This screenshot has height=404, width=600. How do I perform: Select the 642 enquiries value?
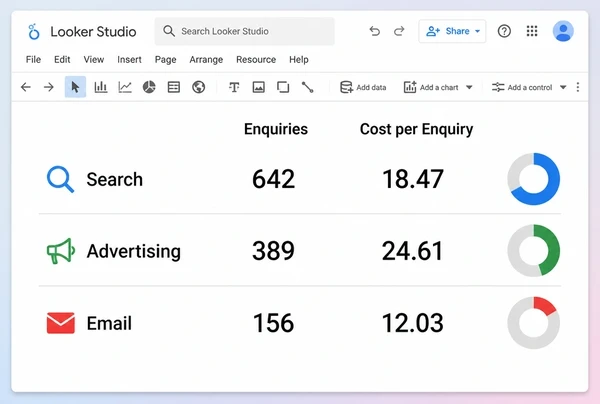click(x=274, y=179)
